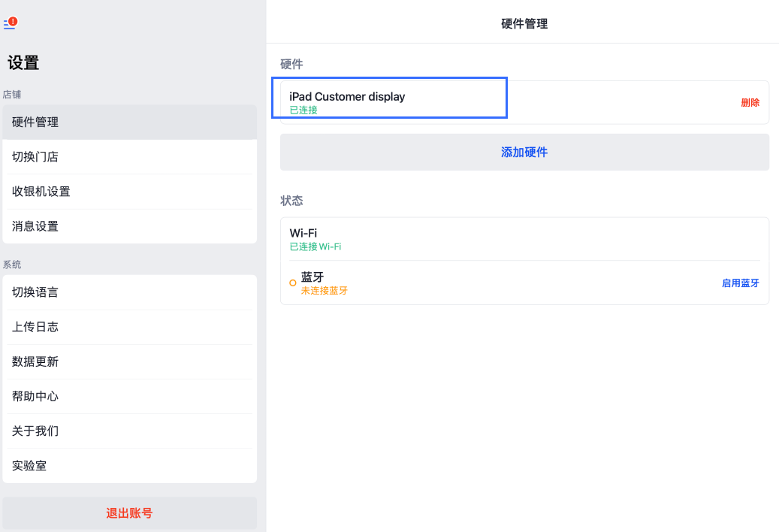Open 上传日志 settings item
This screenshot has height=532, width=779.
click(130, 327)
